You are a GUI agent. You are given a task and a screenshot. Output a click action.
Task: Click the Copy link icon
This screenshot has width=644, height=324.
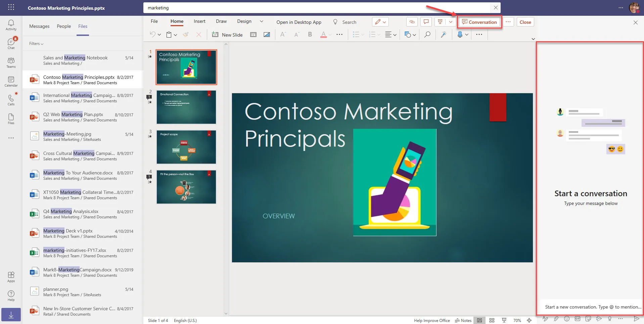tap(412, 22)
